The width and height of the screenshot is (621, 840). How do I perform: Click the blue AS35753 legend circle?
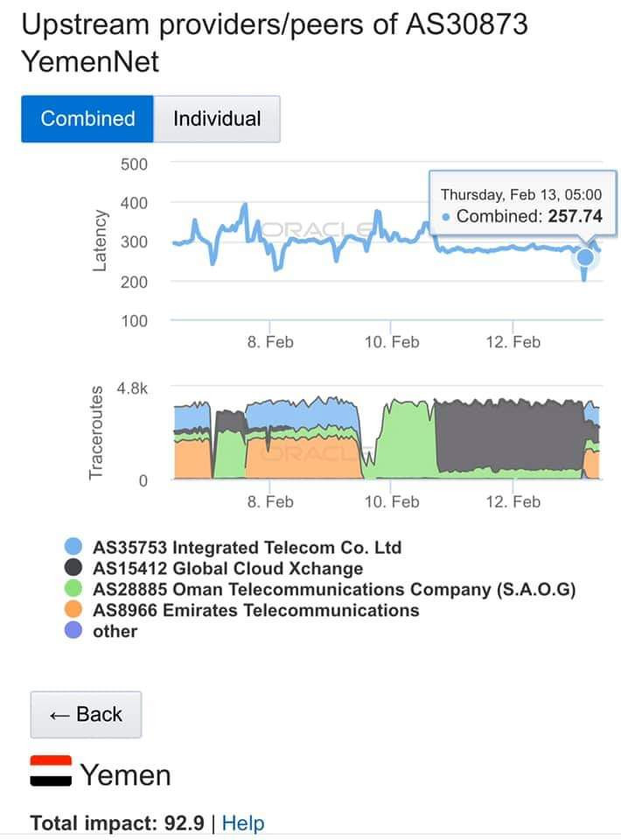(74, 548)
